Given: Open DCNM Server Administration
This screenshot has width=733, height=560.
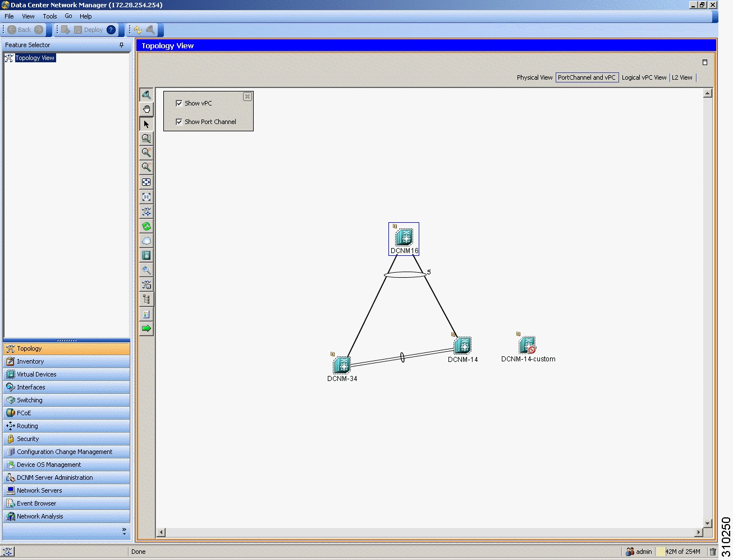Looking at the screenshot, I should [67, 478].
